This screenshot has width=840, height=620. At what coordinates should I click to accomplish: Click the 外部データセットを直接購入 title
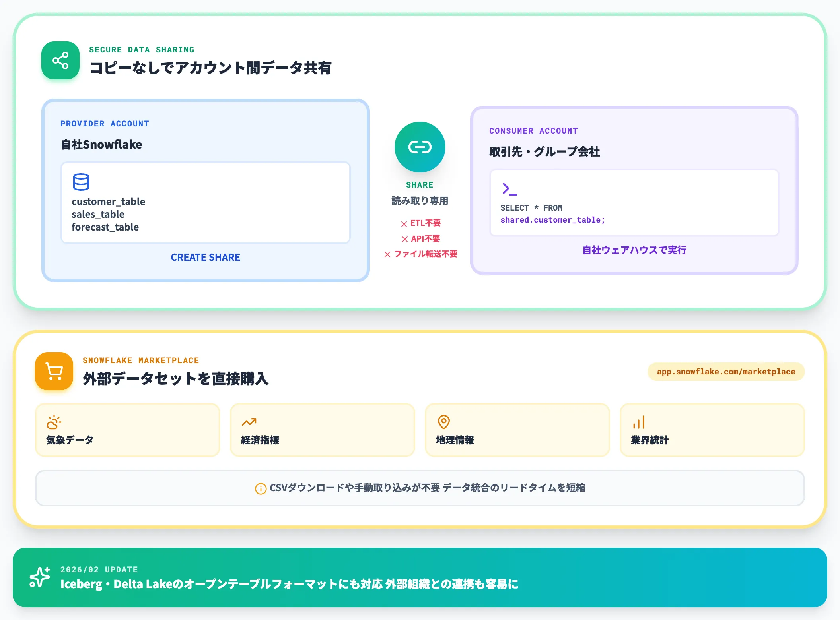[x=175, y=378]
